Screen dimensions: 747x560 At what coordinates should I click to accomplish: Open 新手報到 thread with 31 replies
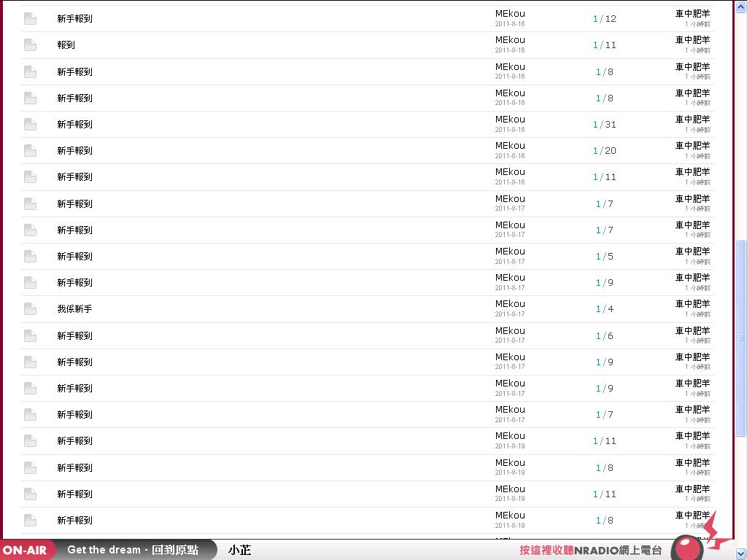[x=74, y=124]
